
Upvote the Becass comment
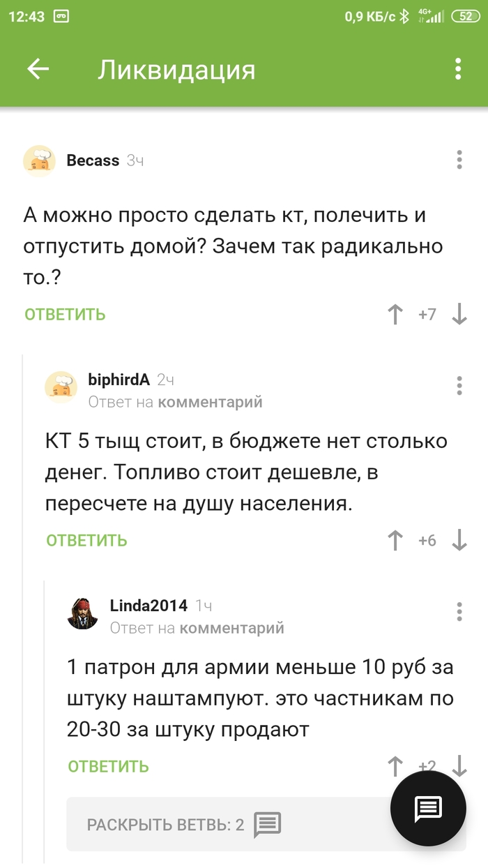395,315
